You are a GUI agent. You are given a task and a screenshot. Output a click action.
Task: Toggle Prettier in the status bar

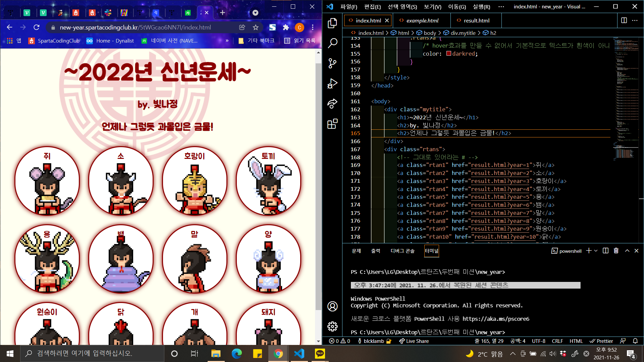click(x=601, y=341)
